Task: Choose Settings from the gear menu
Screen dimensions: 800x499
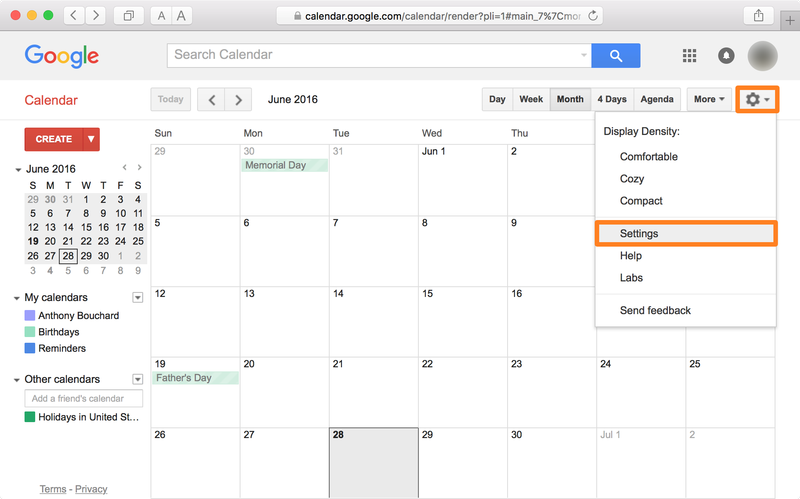Action: click(x=686, y=234)
